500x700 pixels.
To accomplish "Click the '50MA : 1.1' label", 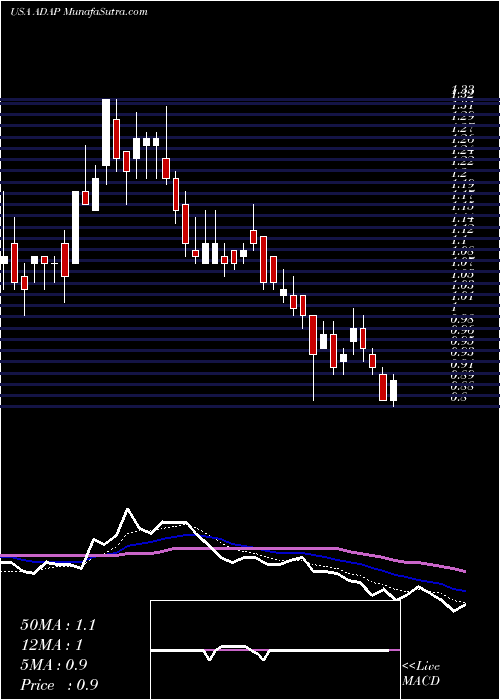I will [58, 625].
